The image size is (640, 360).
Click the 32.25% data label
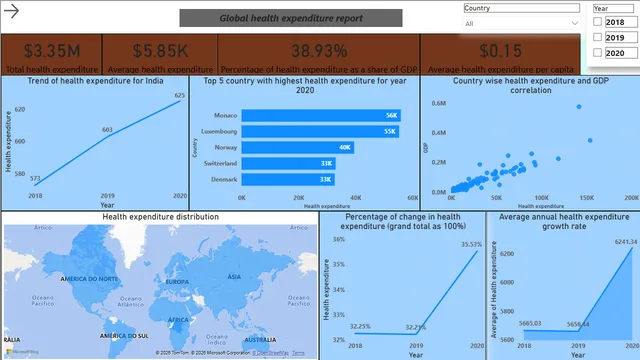(360, 327)
